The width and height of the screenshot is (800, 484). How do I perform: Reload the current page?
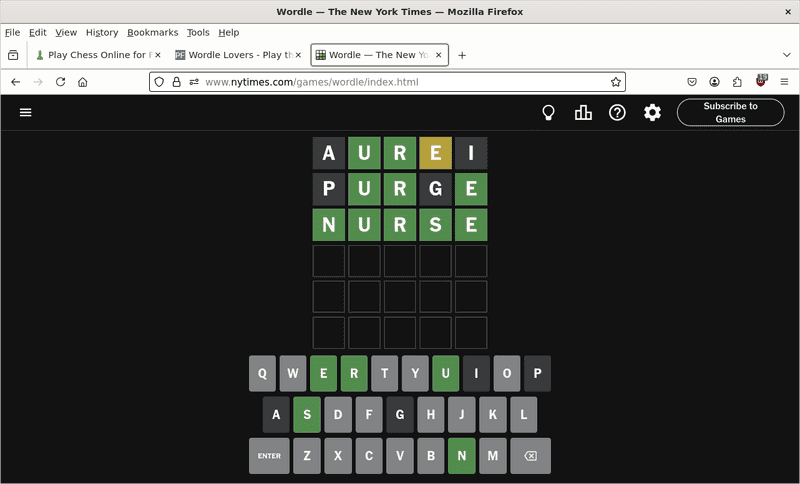coord(60,82)
